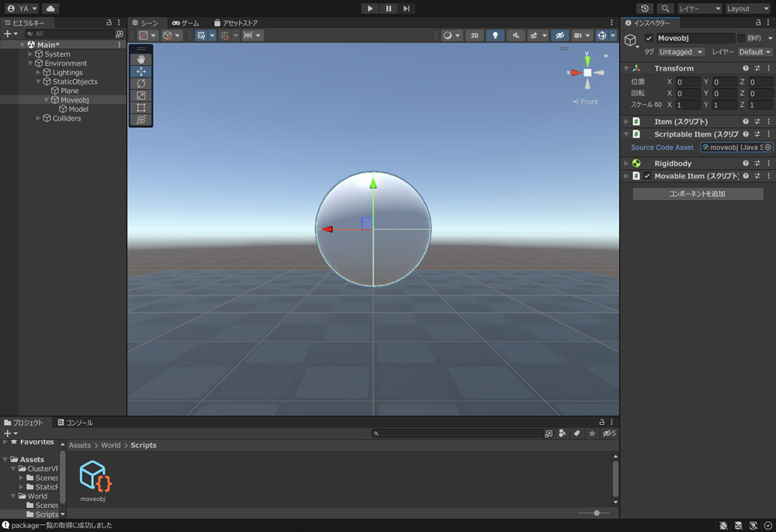776x532 pixels.
Task: Select the Rect transform tool
Action: coord(141,108)
